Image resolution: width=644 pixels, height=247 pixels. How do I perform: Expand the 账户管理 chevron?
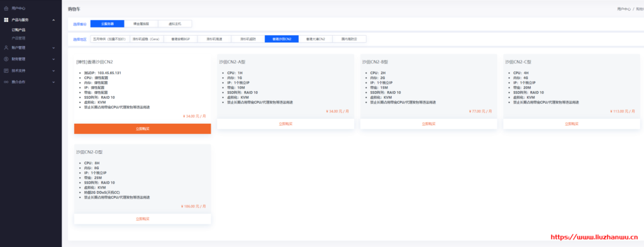[x=54, y=48]
